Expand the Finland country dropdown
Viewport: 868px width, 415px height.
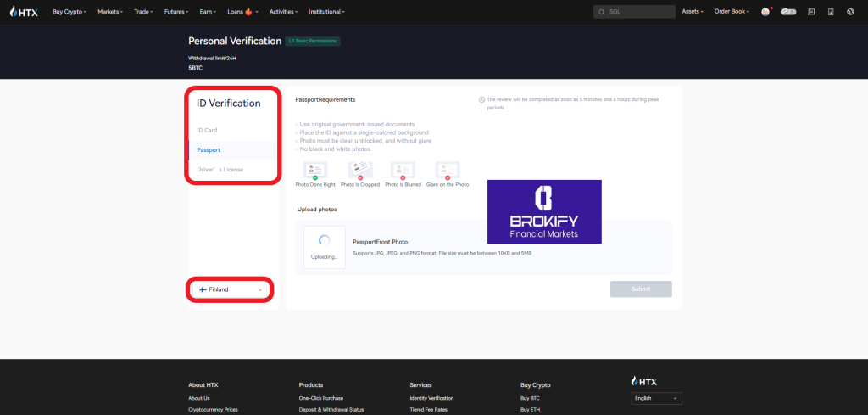[x=230, y=289]
